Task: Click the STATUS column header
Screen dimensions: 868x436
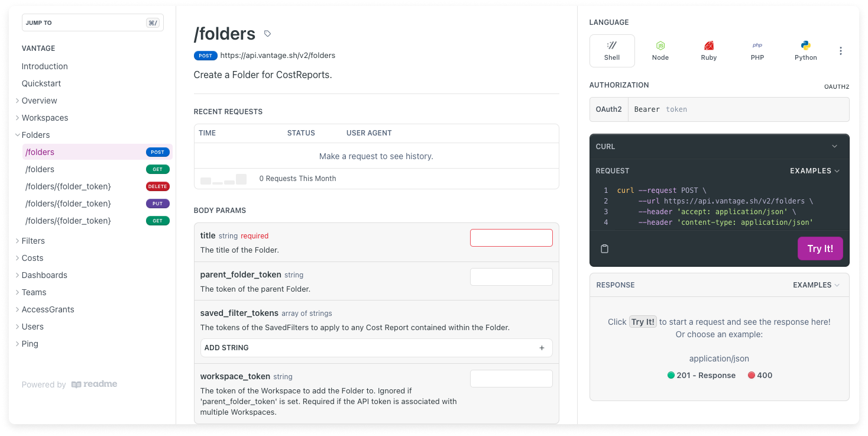Action: coord(301,133)
